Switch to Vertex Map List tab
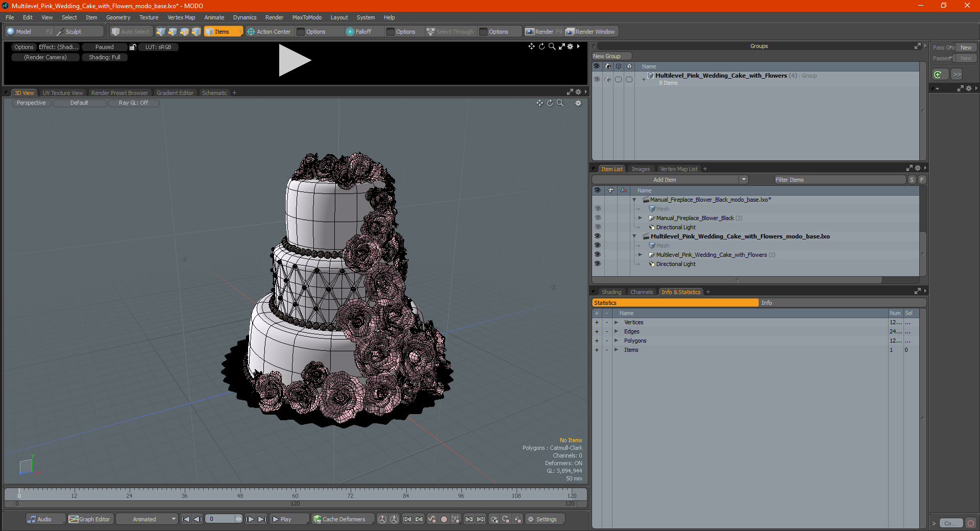The image size is (980, 531). [678, 169]
